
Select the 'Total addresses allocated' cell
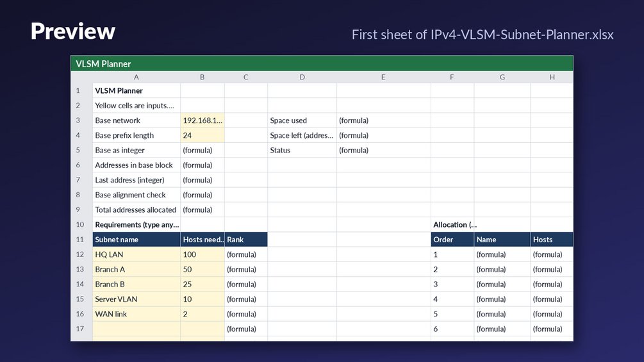[136, 210]
